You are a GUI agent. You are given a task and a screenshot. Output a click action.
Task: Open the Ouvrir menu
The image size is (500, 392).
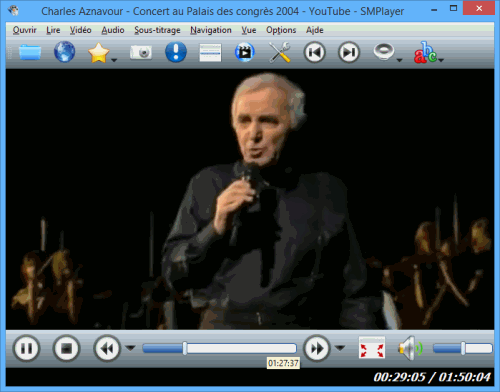[24, 30]
